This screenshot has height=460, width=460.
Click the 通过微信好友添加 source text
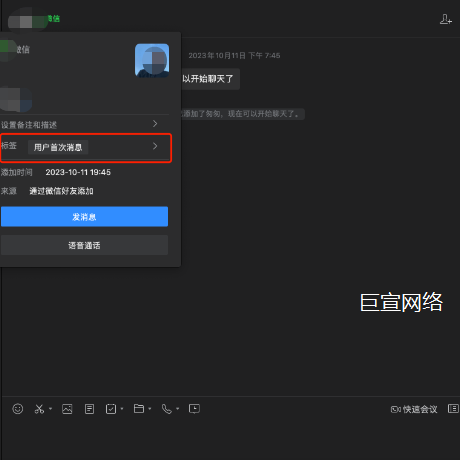point(61,191)
